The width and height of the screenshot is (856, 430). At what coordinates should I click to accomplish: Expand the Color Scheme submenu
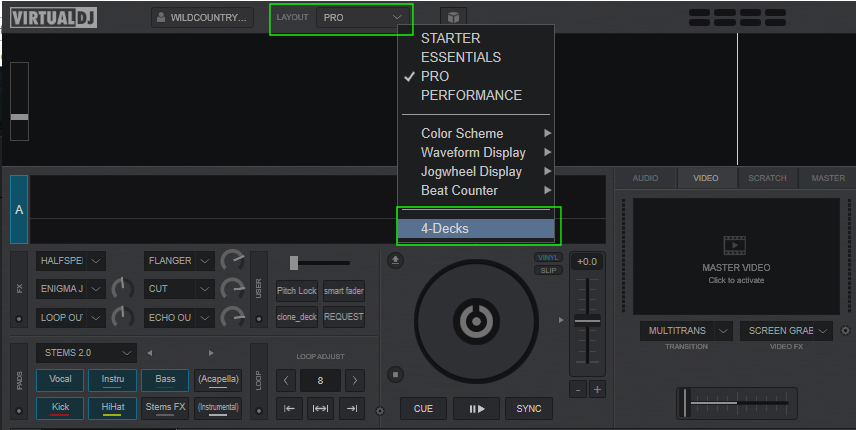[x=476, y=133]
